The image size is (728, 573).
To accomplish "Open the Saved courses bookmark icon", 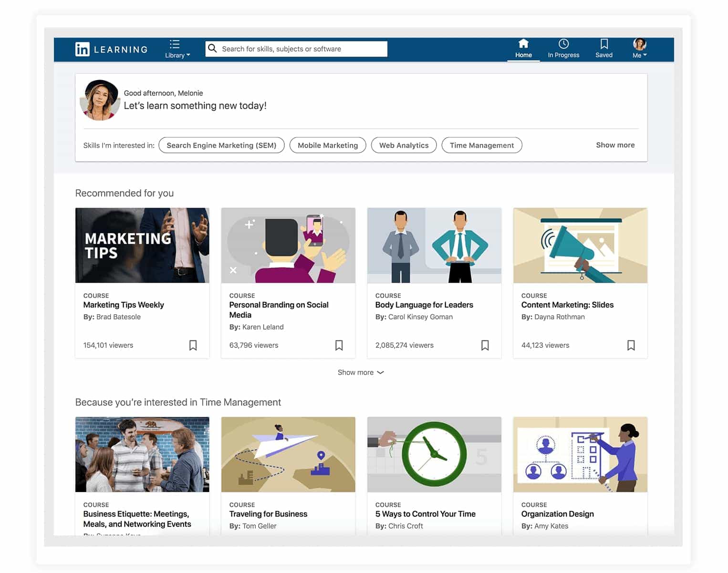I will coord(604,44).
